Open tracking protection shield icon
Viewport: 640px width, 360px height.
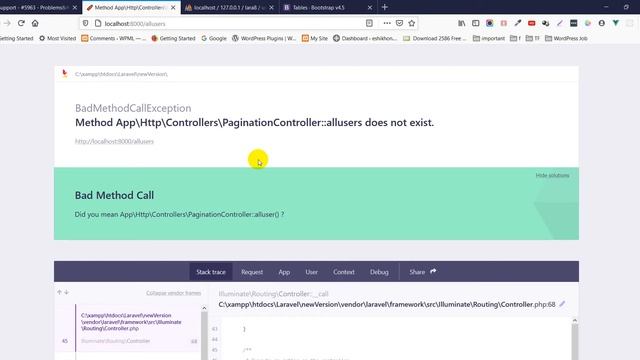(85, 23)
